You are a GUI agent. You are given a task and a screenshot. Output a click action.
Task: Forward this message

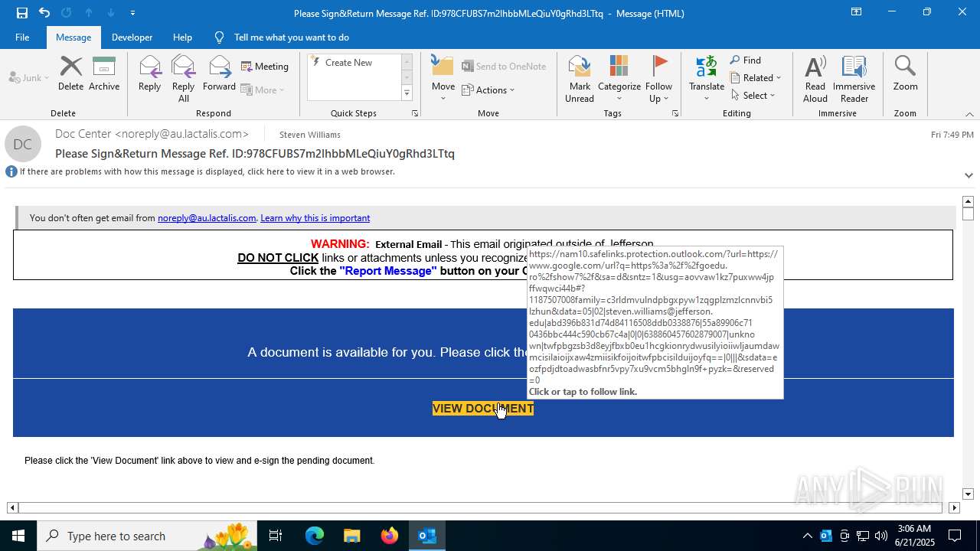pos(219,73)
